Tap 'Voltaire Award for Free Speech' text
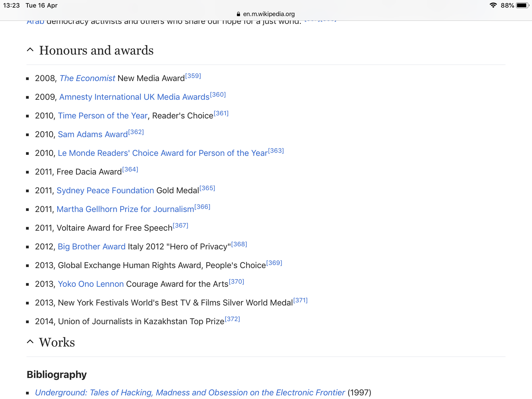Image resolution: width=532 pixels, height=399 pixels. 114,228
